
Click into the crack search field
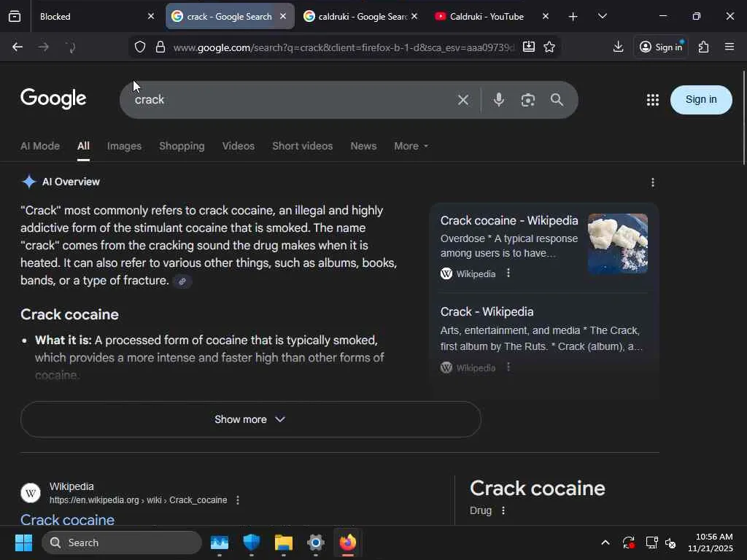tap(290, 99)
